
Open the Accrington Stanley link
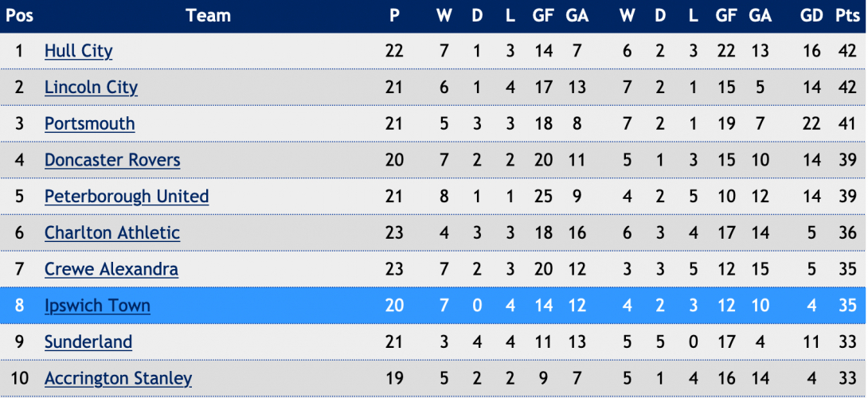point(118,379)
